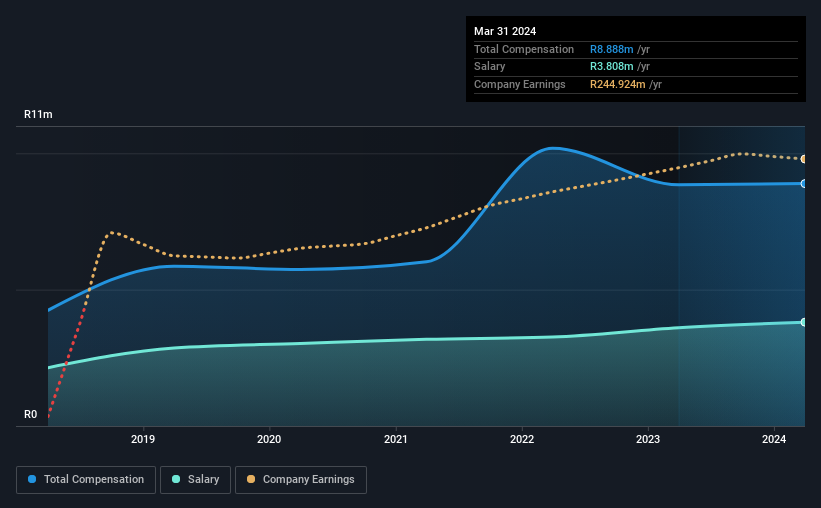Screen dimensions: 821x508
Task: Click the Salary tooltip row label
Action: click(x=490, y=67)
